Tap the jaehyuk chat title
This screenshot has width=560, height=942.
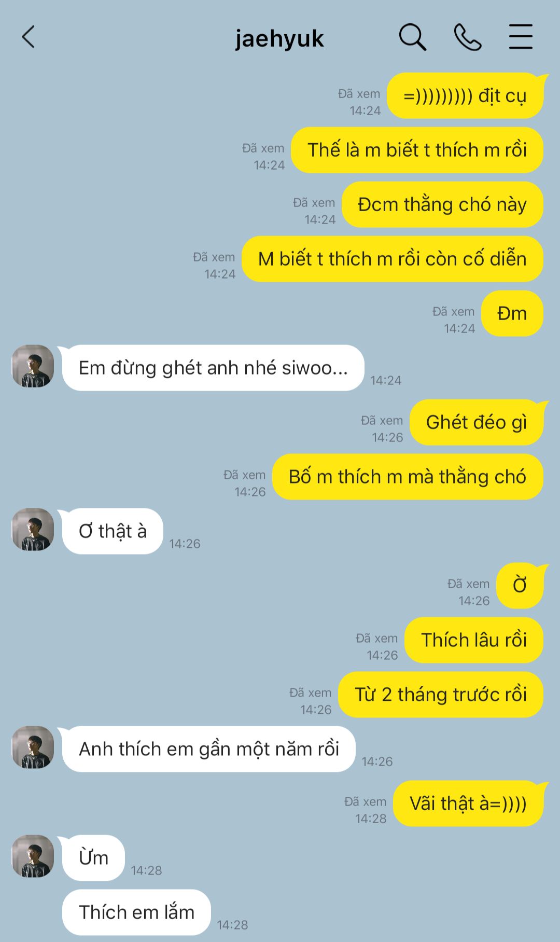pyautogui.click(x=279, y=38)
